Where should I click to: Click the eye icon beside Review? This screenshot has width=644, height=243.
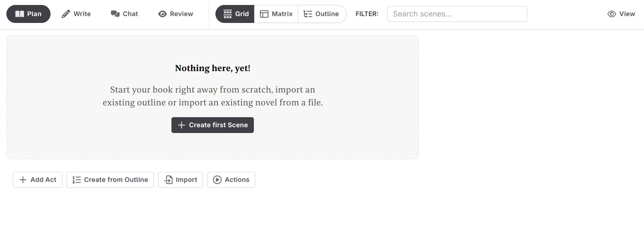tap(163, 14)
